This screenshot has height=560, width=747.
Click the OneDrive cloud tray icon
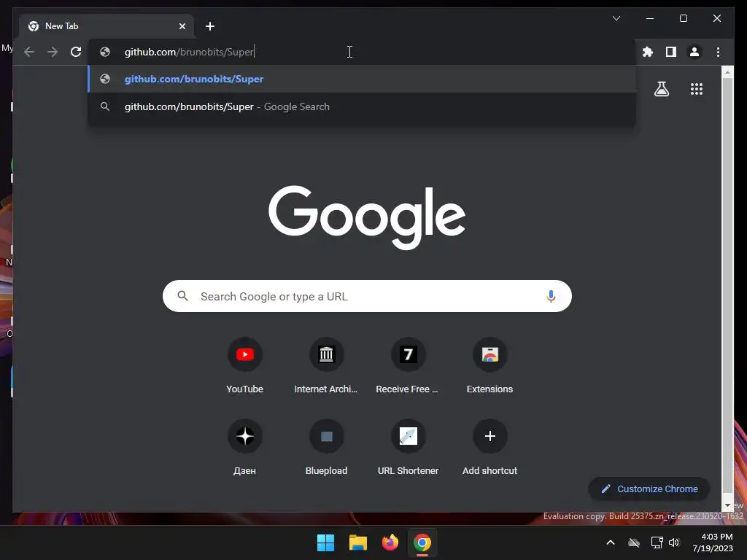click(634, 542)
